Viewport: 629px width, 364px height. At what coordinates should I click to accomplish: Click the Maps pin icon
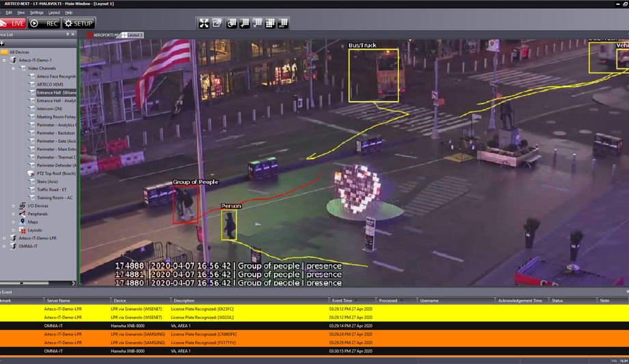(23, 222)
